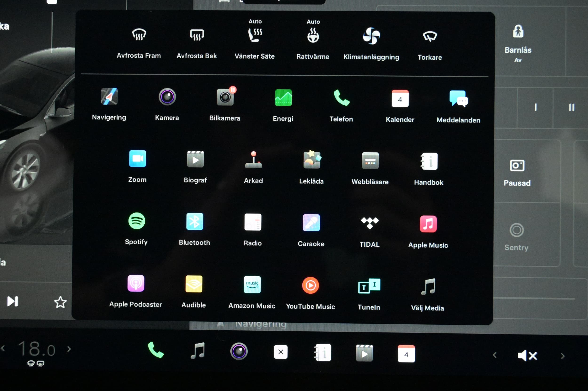Viewport: 588px width, 391px height.
Task: Open calendar from bottom dock
Action: (x=406, y=354)
